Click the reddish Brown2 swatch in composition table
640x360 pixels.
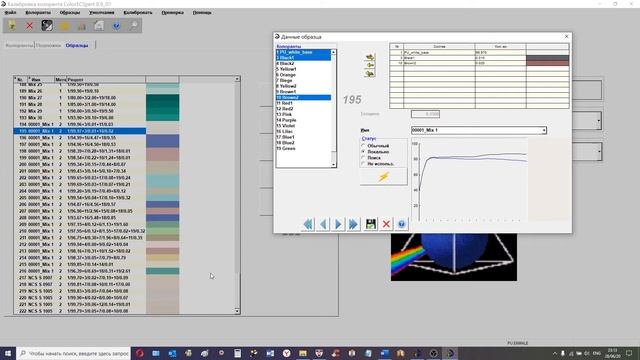[x=547, y=63]
